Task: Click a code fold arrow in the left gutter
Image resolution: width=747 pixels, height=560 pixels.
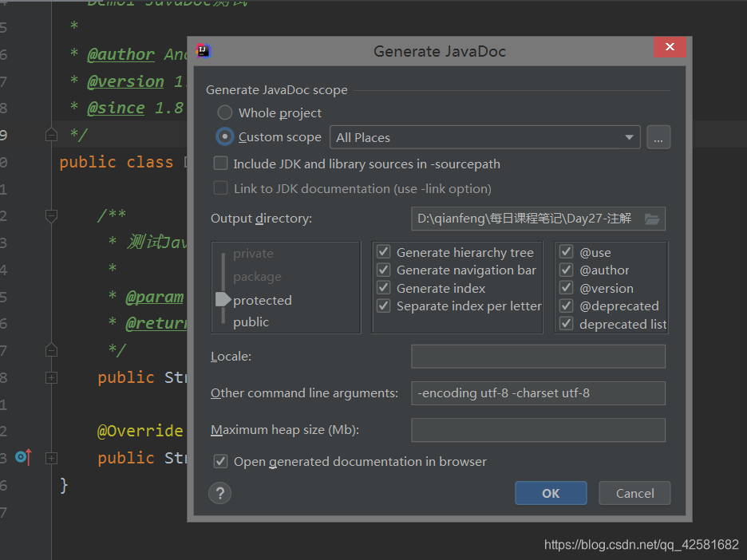Action: pos(51,134)
